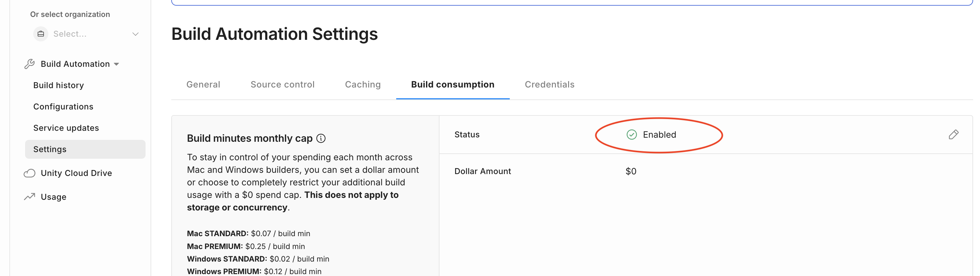Click the pencil icon to edit Status
980x276 pixels.
(954, 134)
